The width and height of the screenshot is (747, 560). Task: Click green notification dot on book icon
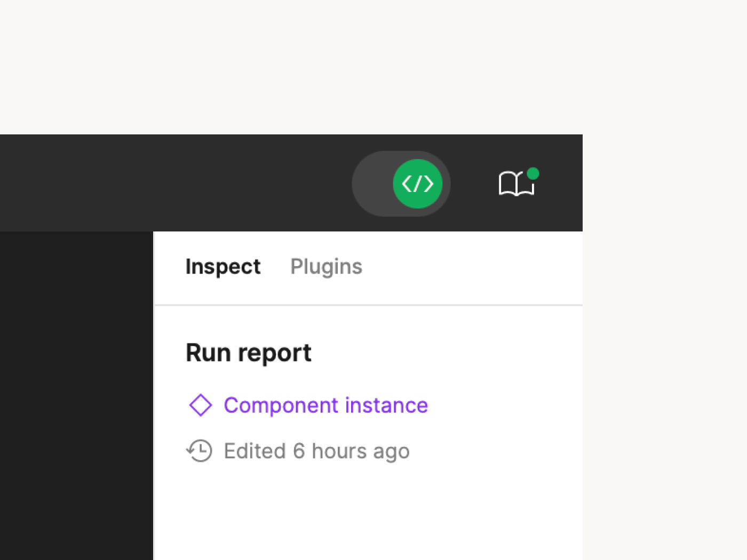[x=533, y=174]
